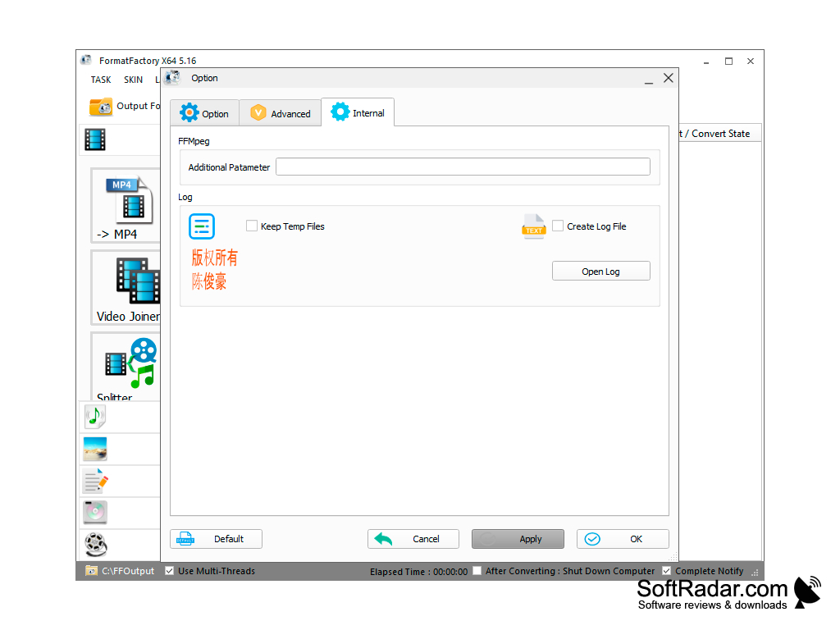Click the FormatFactory title bar app icon

86,60
